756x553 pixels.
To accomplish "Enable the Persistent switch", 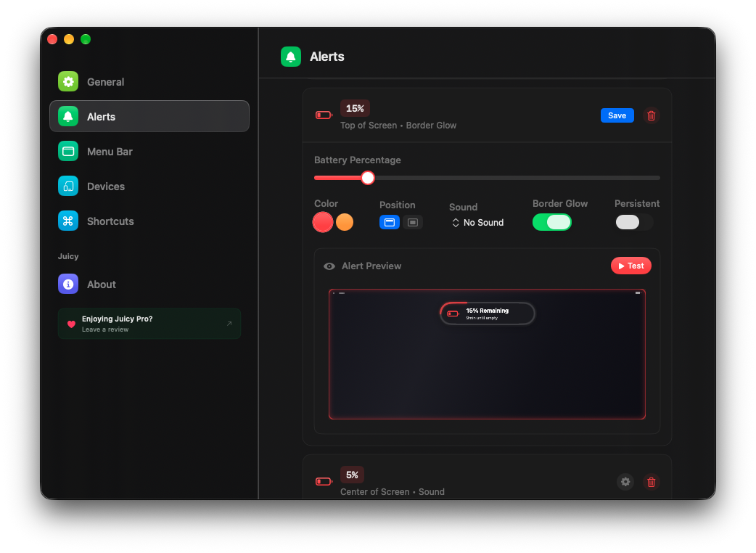I will 634,222.
